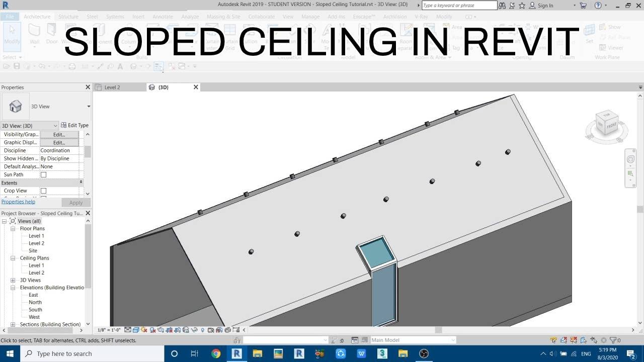Toggle Select Elements by Face

click(584, 340)
